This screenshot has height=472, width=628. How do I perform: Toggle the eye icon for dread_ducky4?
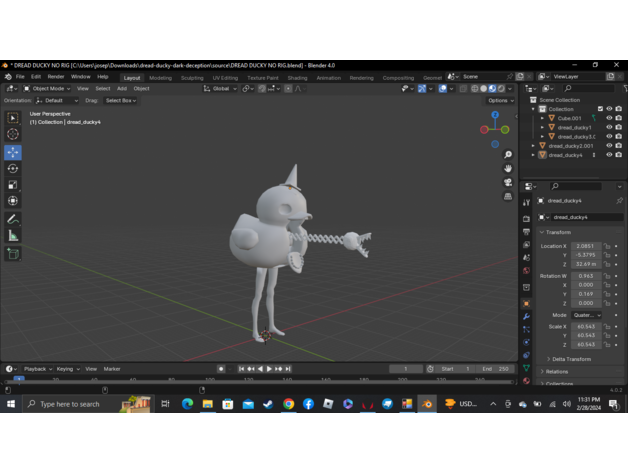point(609,155)
